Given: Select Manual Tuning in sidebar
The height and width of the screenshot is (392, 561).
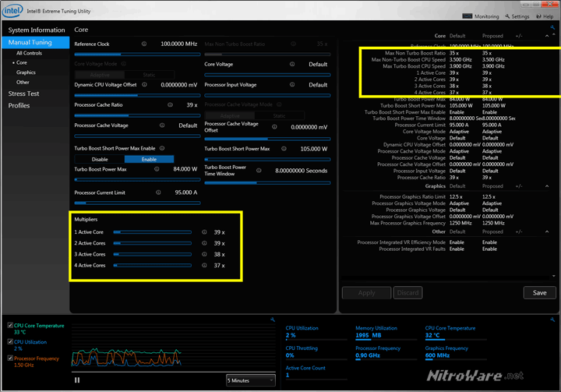Looking at the screenshot, I should [35, 42].
